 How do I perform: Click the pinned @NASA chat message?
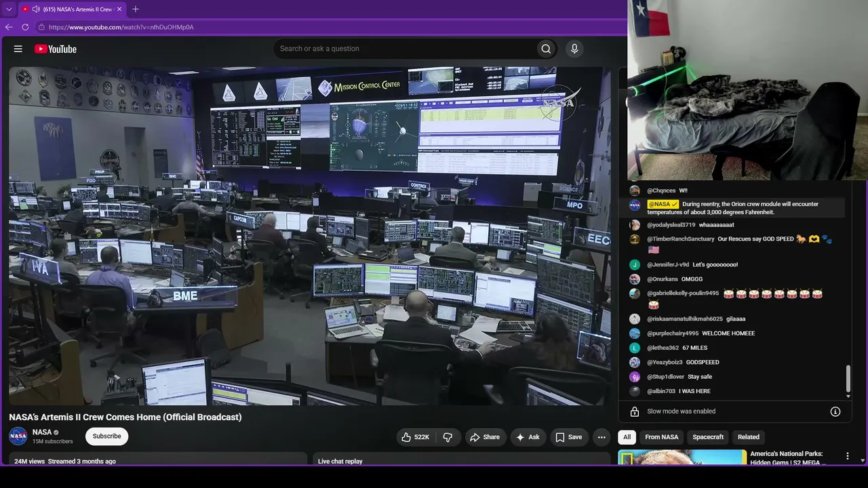click(732, 208)
